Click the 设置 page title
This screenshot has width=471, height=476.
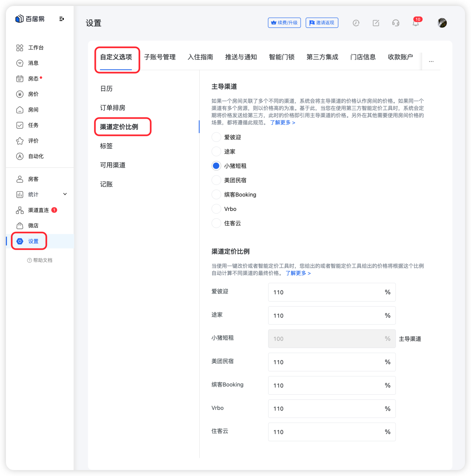pyautogui.click(x=94, y=23)
